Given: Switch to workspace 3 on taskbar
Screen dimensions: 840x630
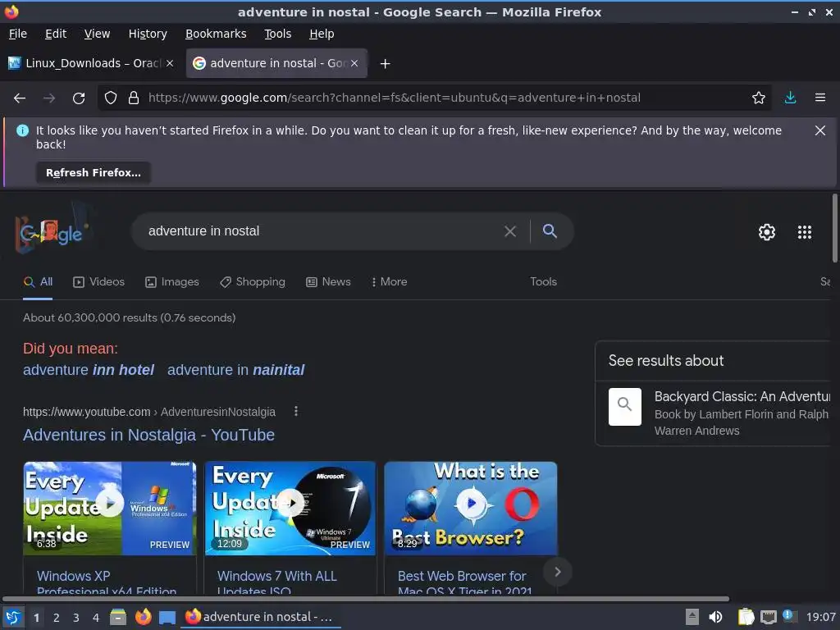Looking at the screenshot, I should [76, 618].
